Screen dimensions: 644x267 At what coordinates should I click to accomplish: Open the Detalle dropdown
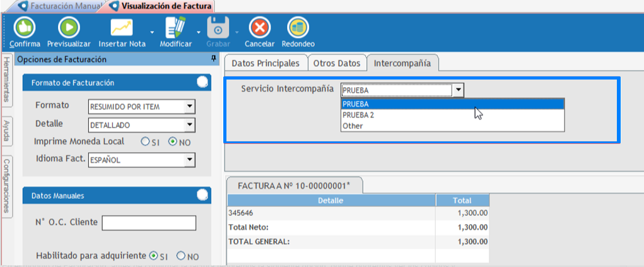(189, 124)
